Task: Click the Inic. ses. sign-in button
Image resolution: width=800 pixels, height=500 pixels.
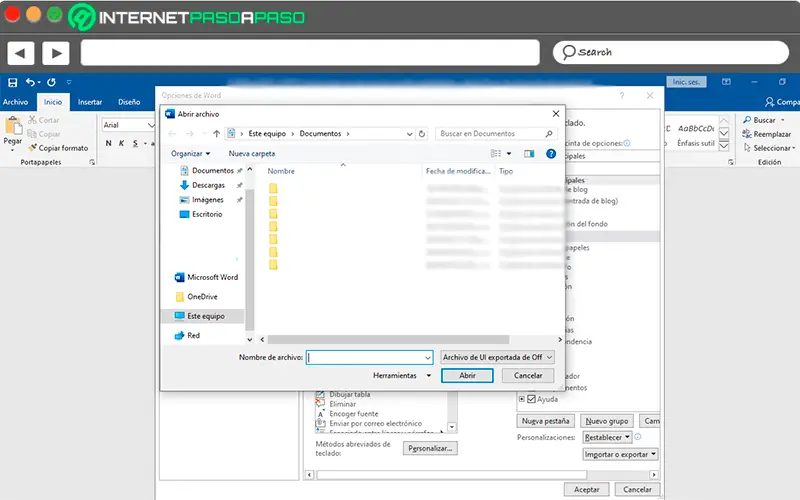Action: pos(686,82)
